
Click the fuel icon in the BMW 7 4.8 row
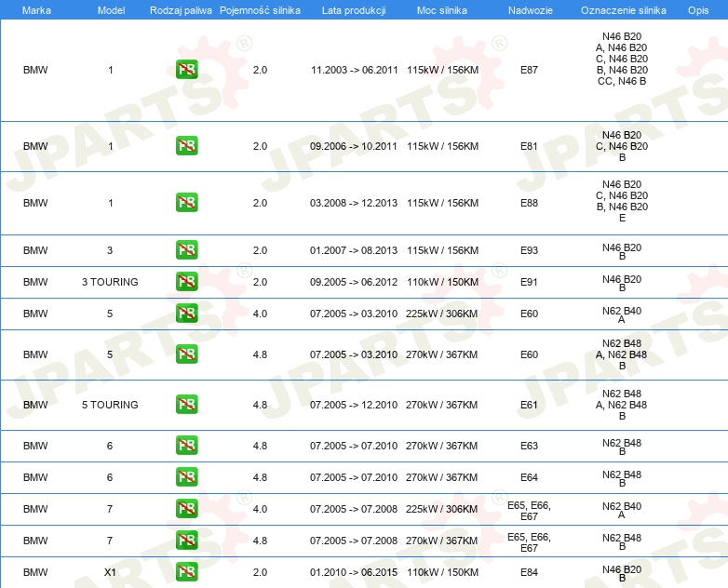tap(186, 540)
